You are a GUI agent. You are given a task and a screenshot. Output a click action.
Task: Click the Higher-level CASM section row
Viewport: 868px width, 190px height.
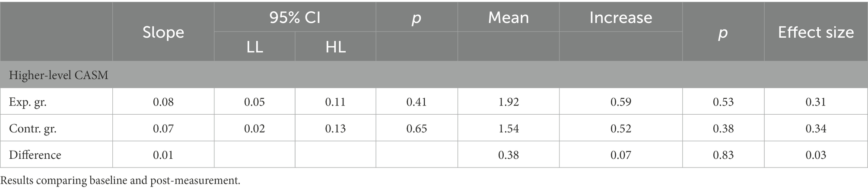tap(59, 75)
